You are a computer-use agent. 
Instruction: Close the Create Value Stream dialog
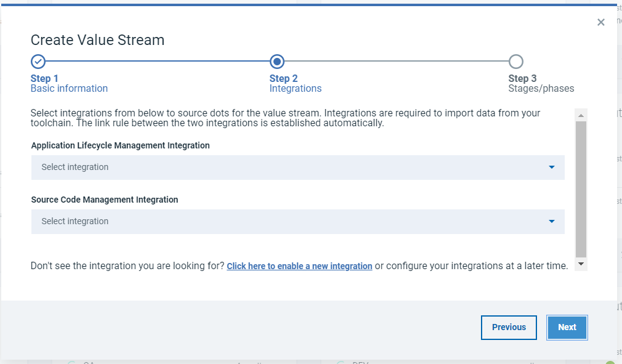[x=601, y=23]
